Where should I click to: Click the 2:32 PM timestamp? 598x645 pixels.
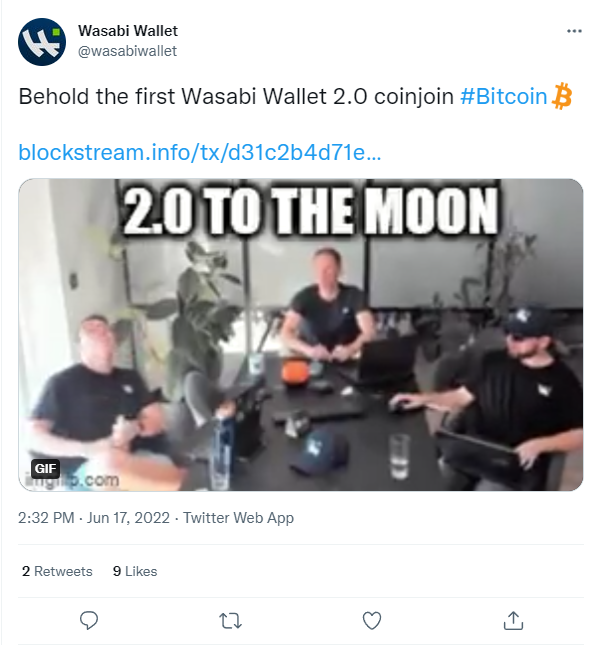coord(46,518)
